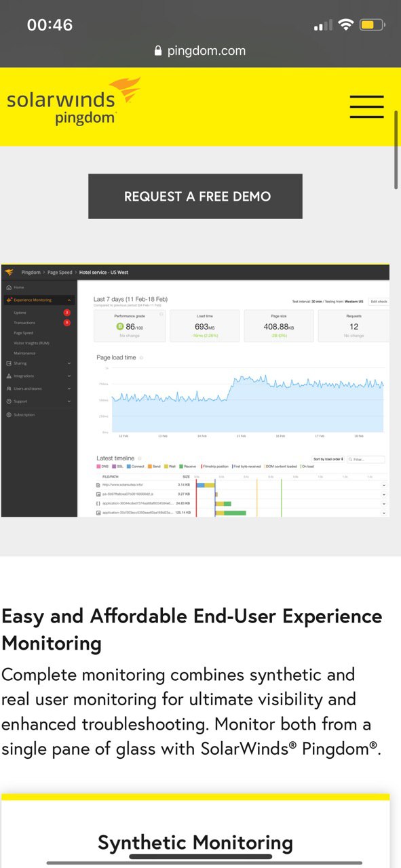This screenshot has width=401, height=868.
Task: Click the Request a Free Demo button
Action: (195, 197)
